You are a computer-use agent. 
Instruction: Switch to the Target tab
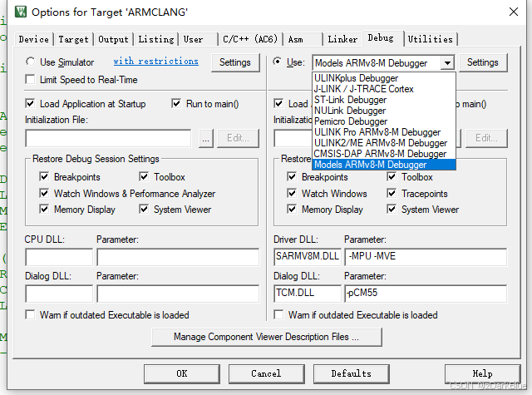[73, 39]
